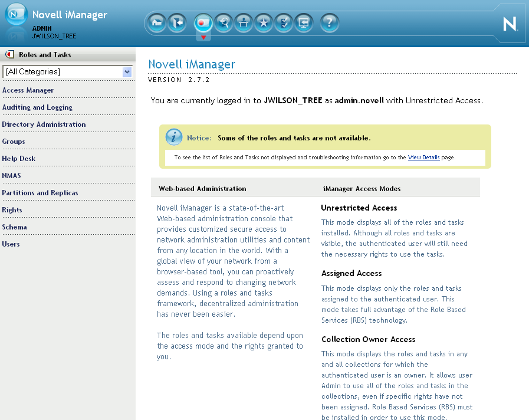Click JWILSON_TREE label under ADMIN in header
This screenshot has width=529, height=420.
click(x=54, y=36)
